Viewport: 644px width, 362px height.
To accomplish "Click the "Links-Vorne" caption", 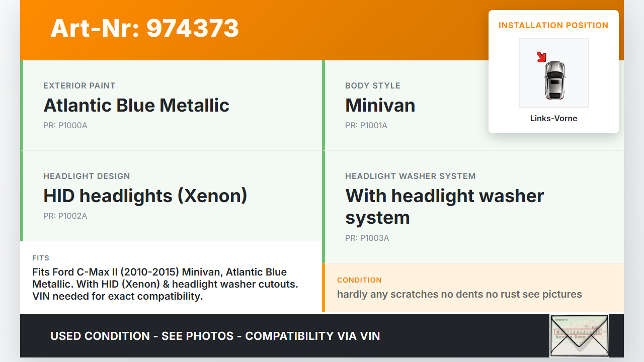I will point(553,119).
